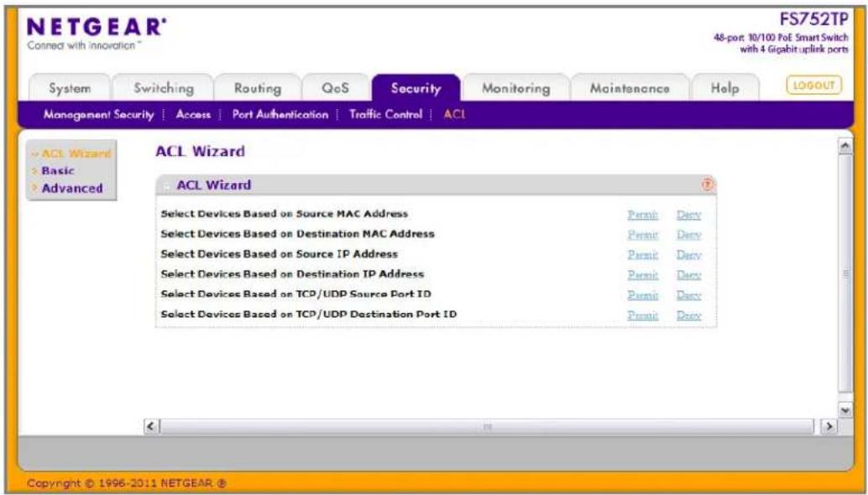The image size is (868, 495).
Task: Select the ACL submenu item
Action: 454,114
